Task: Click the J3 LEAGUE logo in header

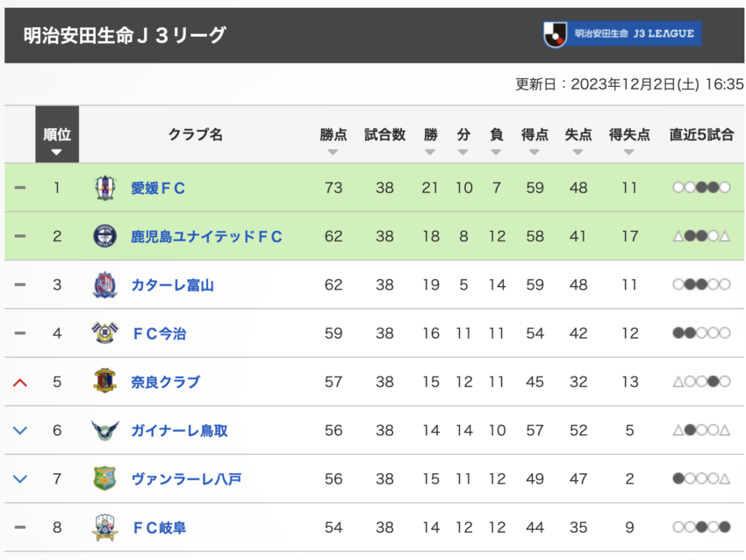Action: [622, 34]
